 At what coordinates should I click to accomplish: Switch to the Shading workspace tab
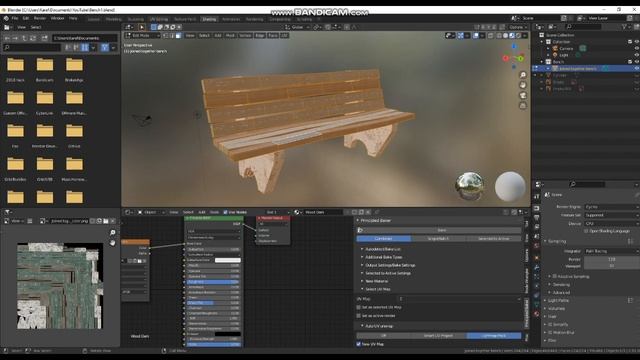(209, 19)
